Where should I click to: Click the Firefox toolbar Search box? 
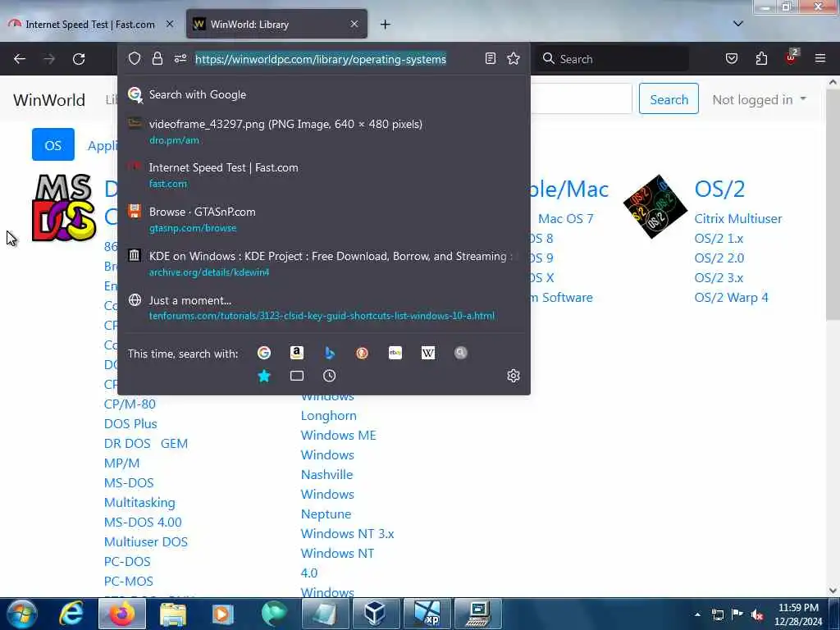pos(614,59)
